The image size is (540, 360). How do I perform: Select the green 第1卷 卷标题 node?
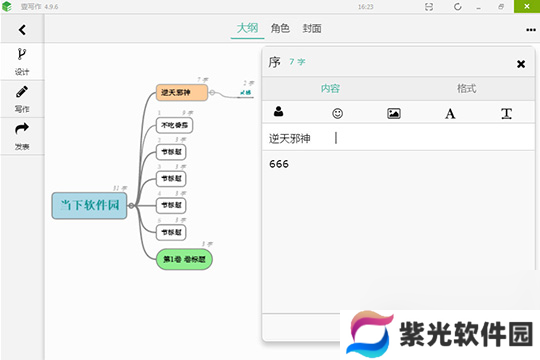(x=184, y=259)
